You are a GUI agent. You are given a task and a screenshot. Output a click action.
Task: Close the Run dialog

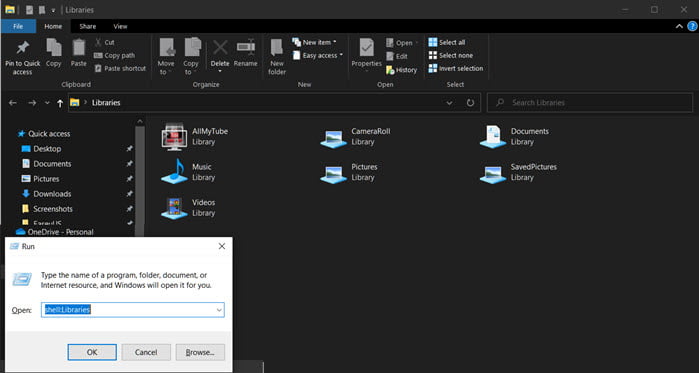point(222,246)
